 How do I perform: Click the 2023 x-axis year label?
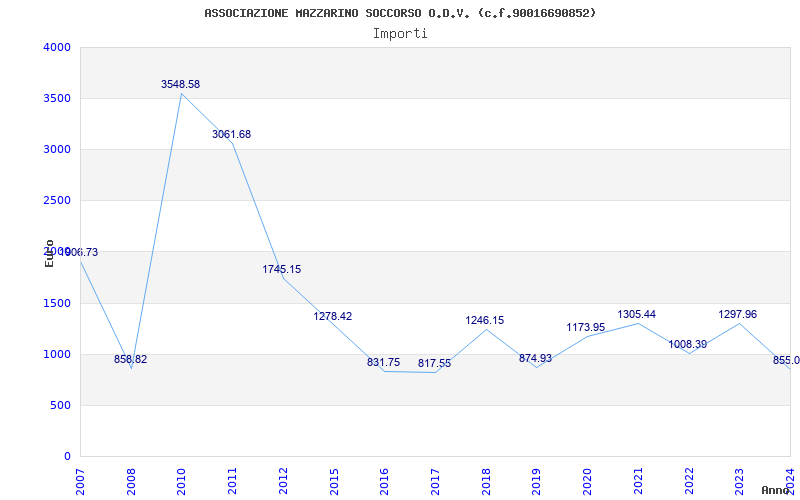[x=738, y=480]
